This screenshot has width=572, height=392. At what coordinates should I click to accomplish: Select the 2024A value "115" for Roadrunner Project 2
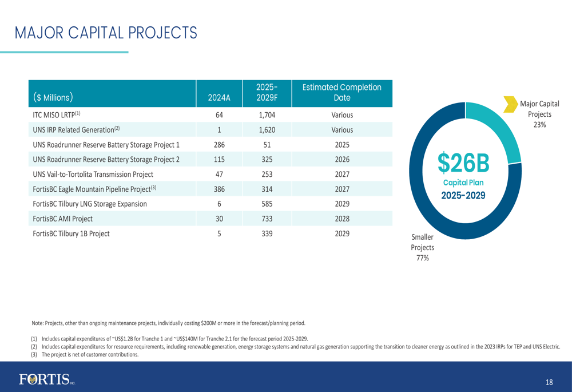pos(219,160)
